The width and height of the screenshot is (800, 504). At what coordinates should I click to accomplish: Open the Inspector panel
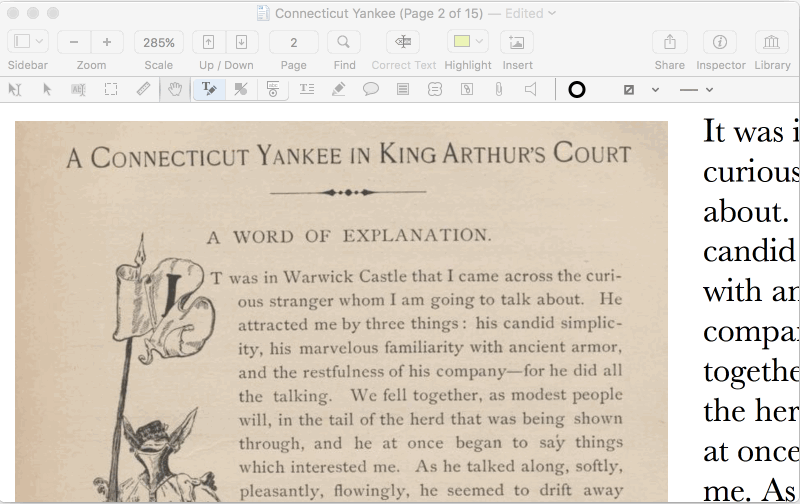coord(720,42)
